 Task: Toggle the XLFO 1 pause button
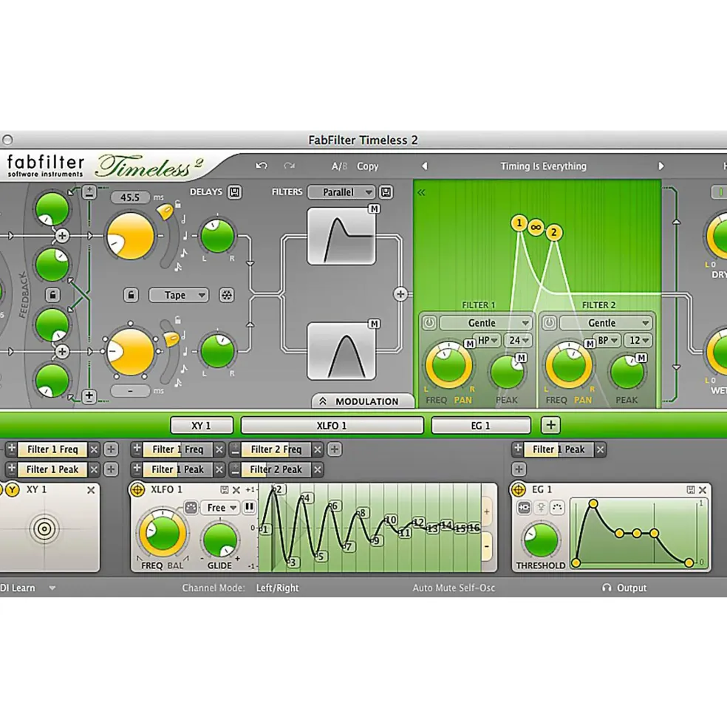[249, 507]
